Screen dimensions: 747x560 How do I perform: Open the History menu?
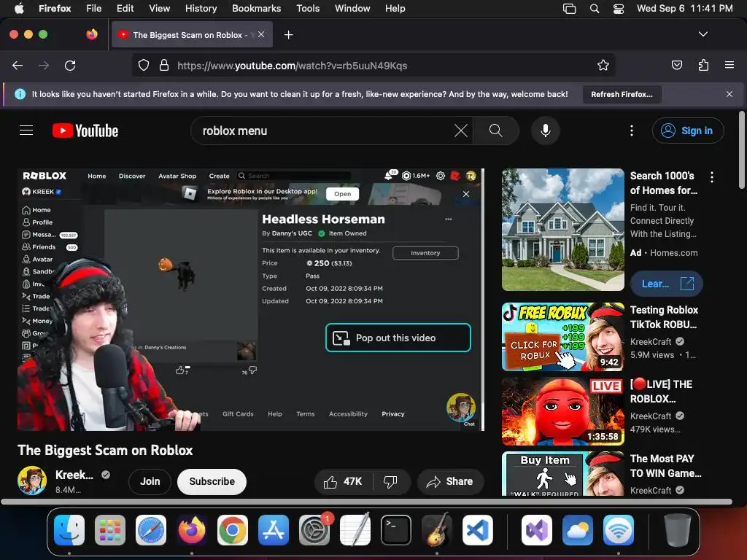[x=201, y=8]
